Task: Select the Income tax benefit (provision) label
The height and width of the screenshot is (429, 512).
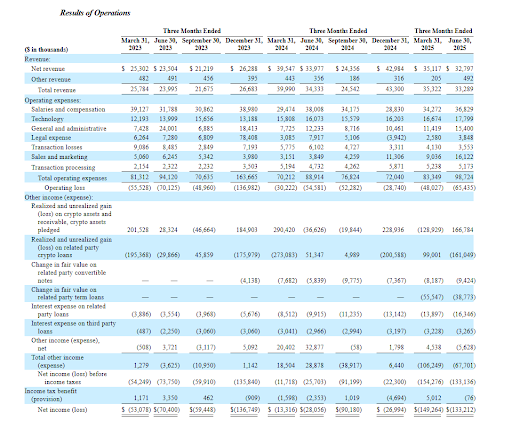Action: [51, 395]
